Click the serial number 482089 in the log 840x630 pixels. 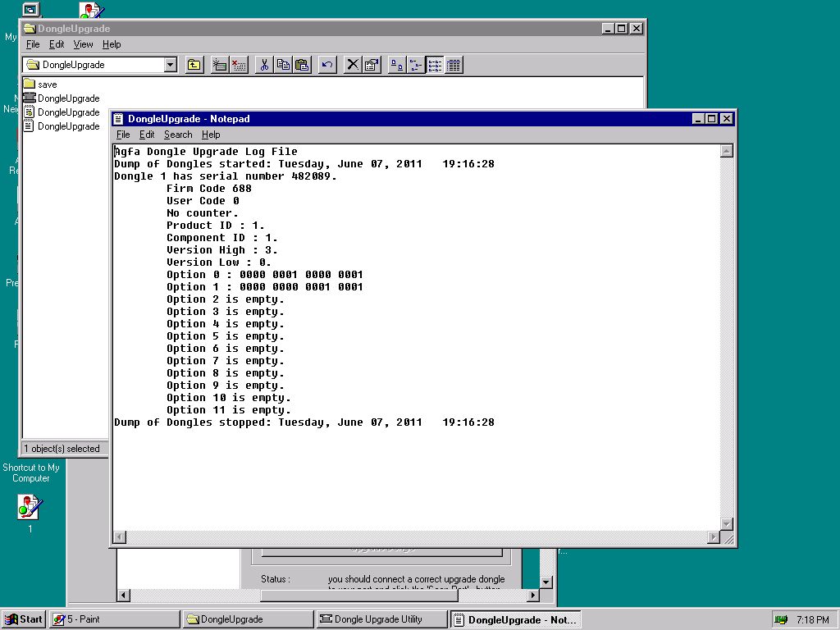point(311,176)
